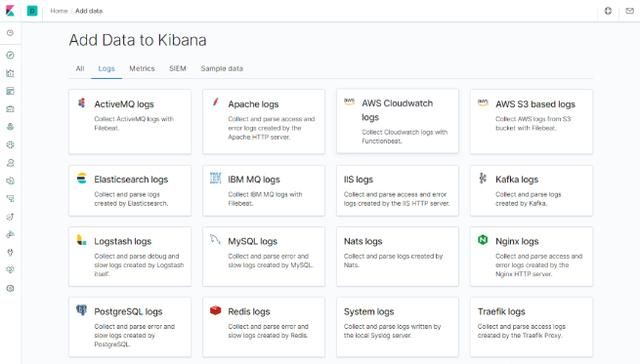640x364 pixels.
Task: Open the Nginx logs tutorial card
Action: pos(531,256)
